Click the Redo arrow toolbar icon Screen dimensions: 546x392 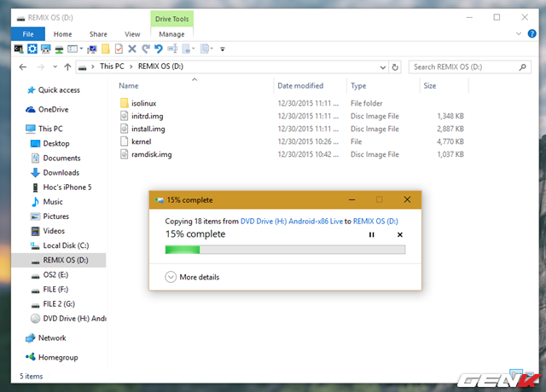[x=146, y=49]
